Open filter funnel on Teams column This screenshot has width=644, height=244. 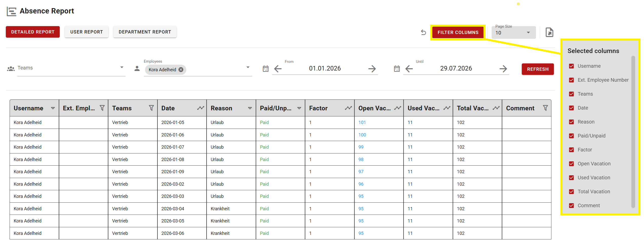(x=151, y=108)
